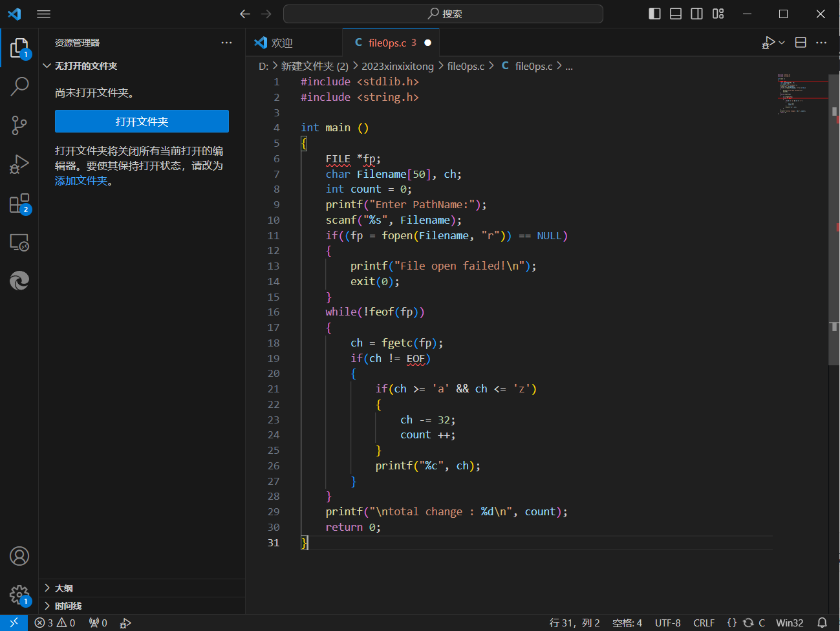This screenshot has height=631, width=840.
Task: Change language mode via C status item
Action: click(x=762, y=623)
